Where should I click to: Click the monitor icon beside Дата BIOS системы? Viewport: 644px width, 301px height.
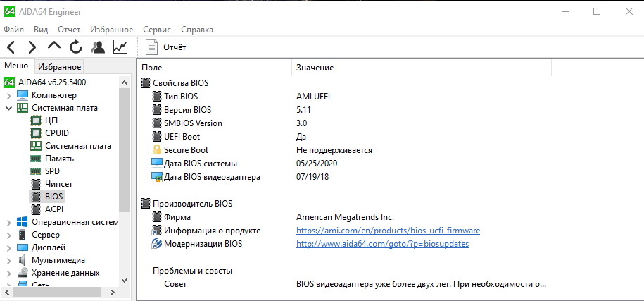tap(157, 164)
